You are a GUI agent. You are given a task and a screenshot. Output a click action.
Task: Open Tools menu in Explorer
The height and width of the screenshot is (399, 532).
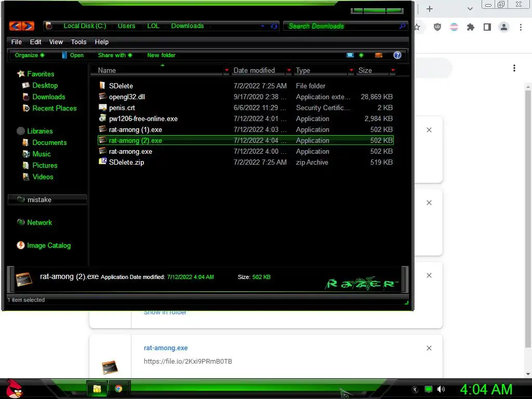coord(78,42)
